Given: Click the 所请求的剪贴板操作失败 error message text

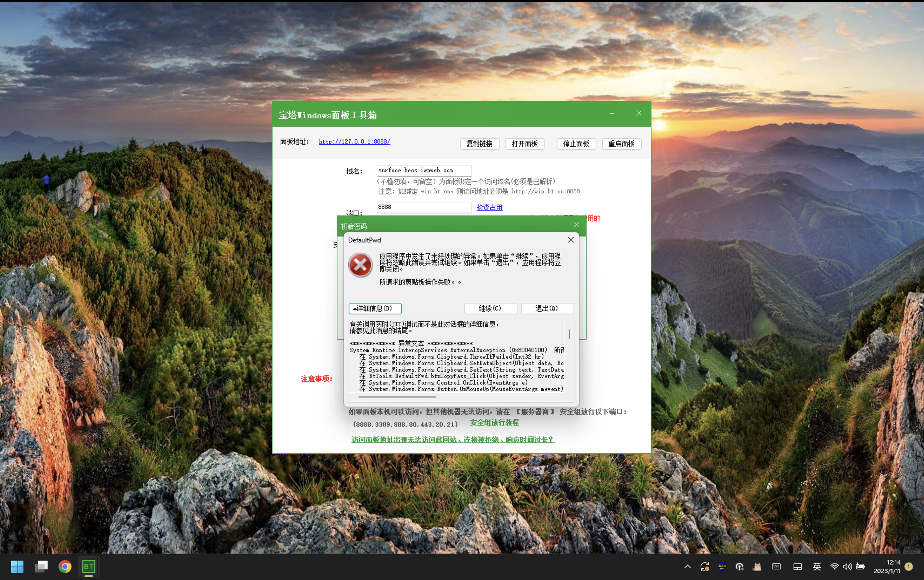Looking at the screenshot, I should [420, 282].
